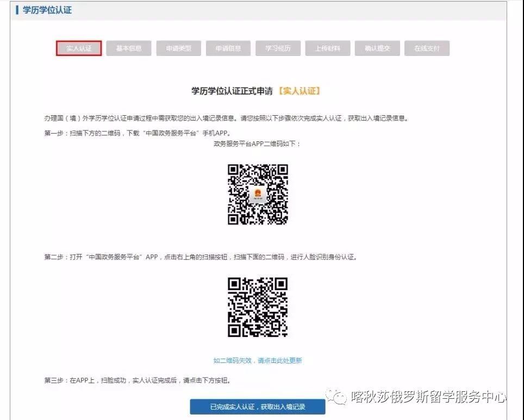Click 如二维码失效，请点击此处更新 refresh link
Viewport: 524px width, 420px height.
click(x=258, y=361)
